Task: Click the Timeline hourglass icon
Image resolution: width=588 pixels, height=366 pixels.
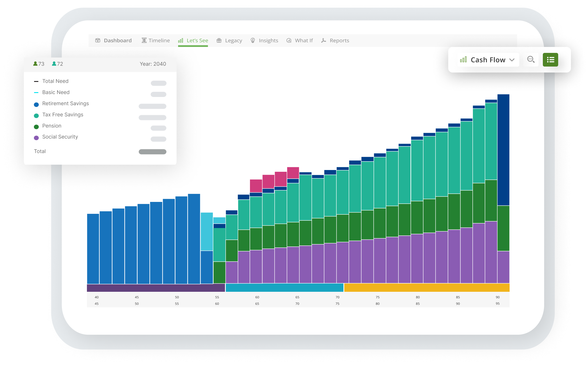Action: [144, 40]
